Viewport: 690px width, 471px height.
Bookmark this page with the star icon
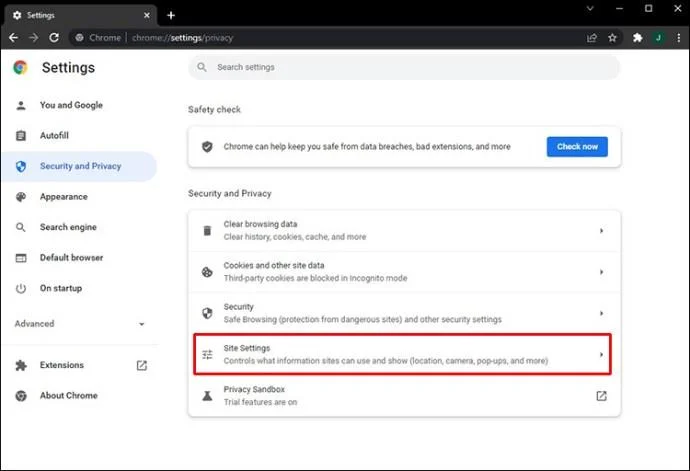pos(612,38)
